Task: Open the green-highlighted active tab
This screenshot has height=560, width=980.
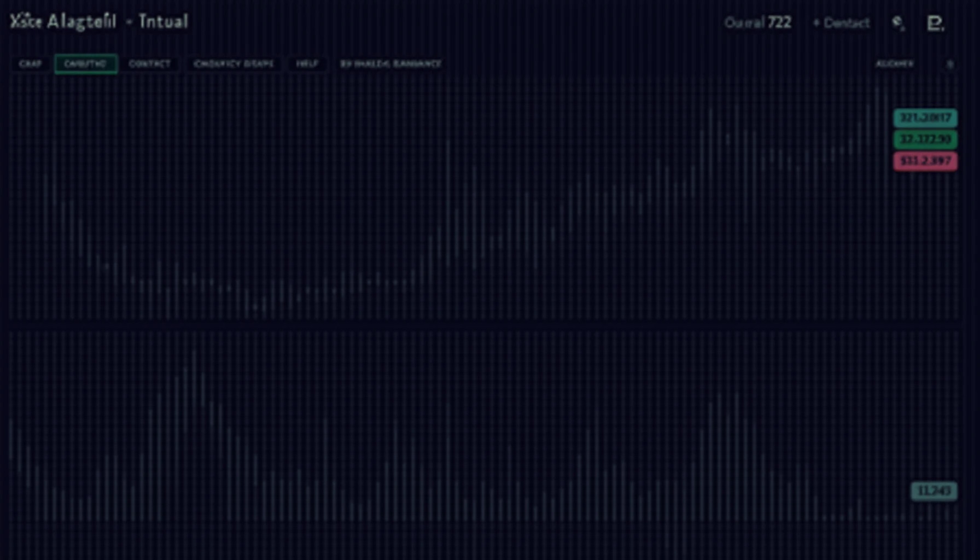Action: click(x=85, y=64)
